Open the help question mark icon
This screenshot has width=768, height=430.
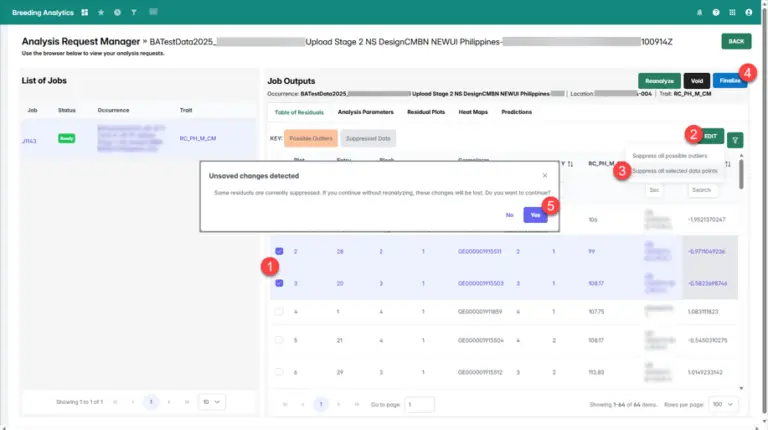pos(716,12)
